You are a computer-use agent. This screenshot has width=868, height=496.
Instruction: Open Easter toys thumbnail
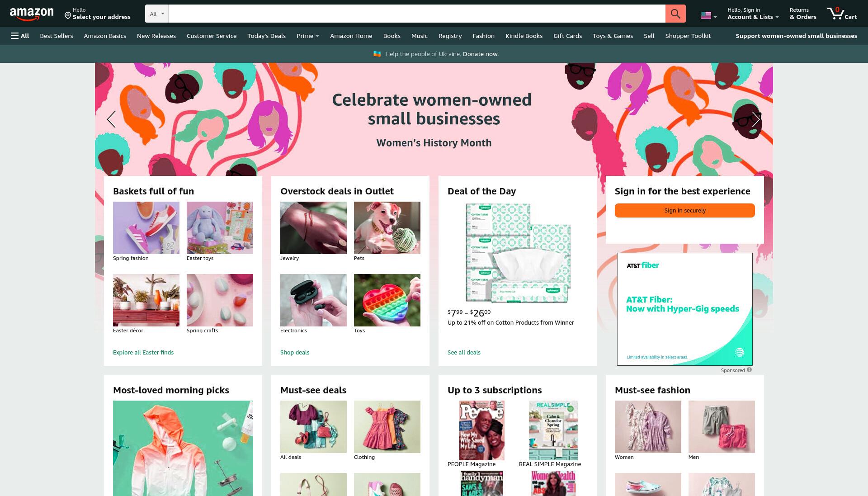220,228
